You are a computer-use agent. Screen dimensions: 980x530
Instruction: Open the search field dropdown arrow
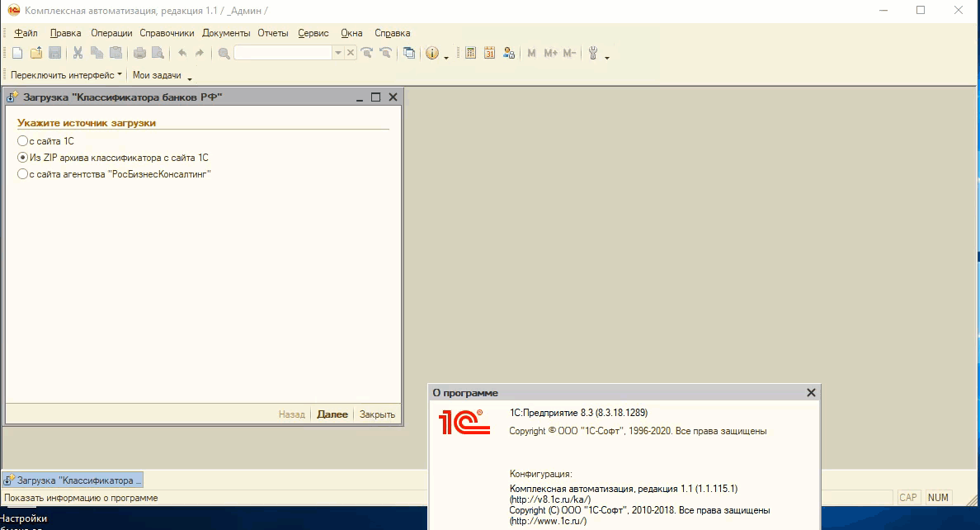[x=338, y=53]
